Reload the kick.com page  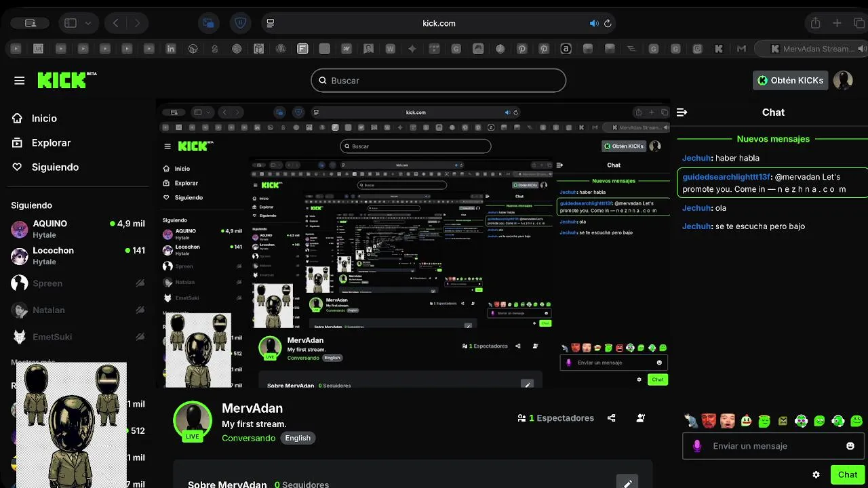click(608, 23)
